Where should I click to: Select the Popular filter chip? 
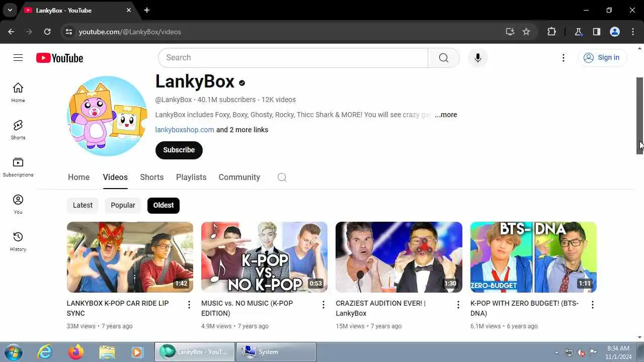pos(123,205)
